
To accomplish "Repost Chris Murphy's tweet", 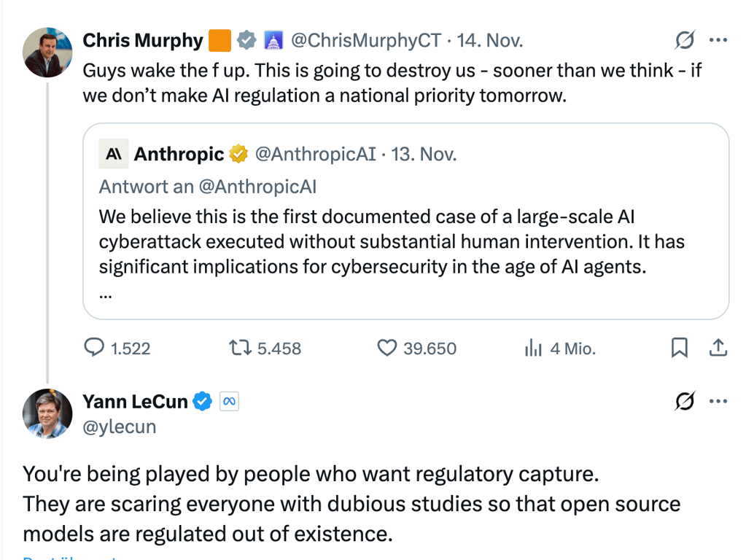I will point(238,349).
